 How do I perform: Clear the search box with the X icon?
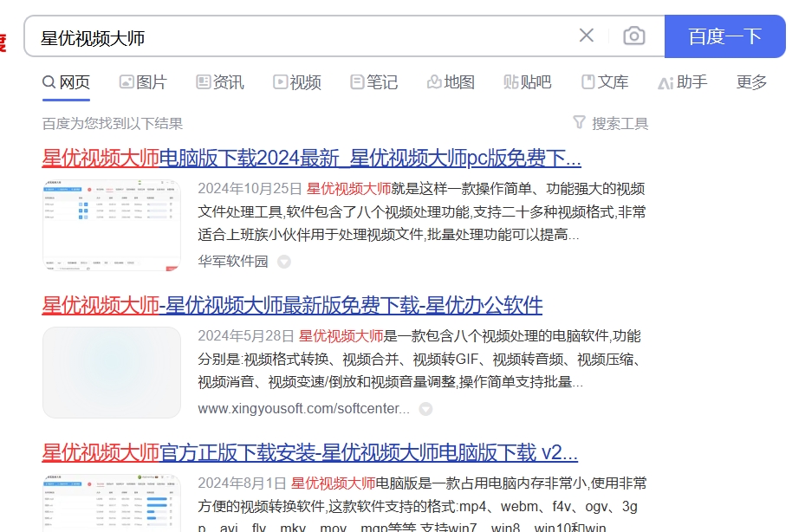click(587, 36)
